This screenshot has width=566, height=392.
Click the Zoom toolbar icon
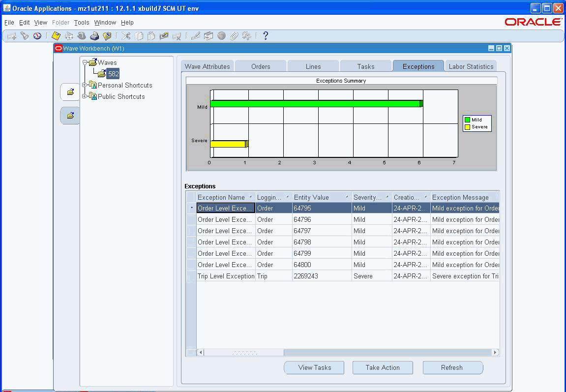coord(209,36)
